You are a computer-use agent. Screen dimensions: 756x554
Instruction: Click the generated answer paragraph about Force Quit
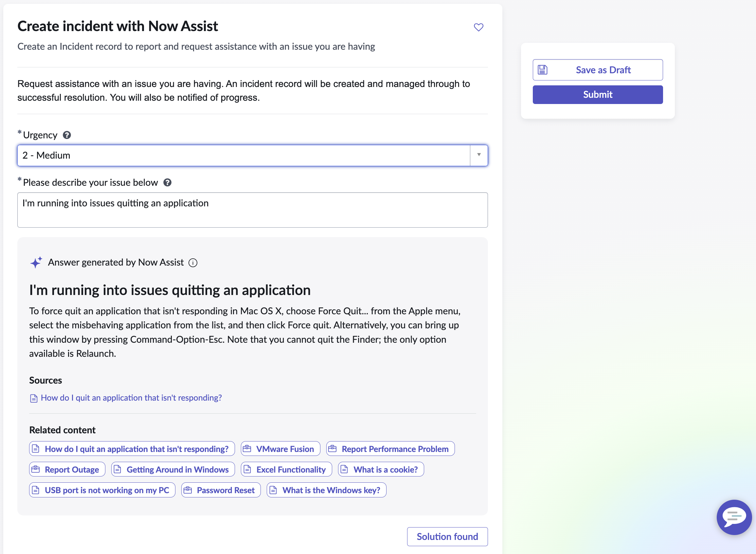245,332
